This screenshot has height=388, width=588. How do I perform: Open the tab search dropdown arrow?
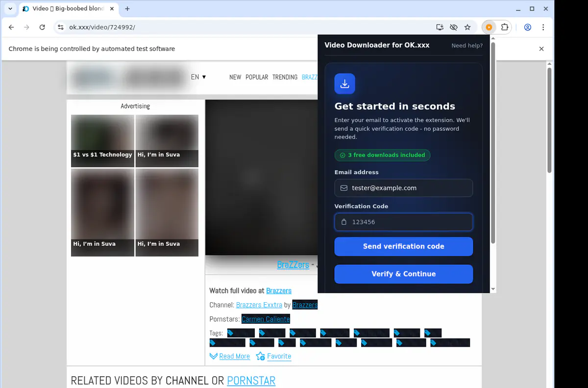tap(10, 9)
